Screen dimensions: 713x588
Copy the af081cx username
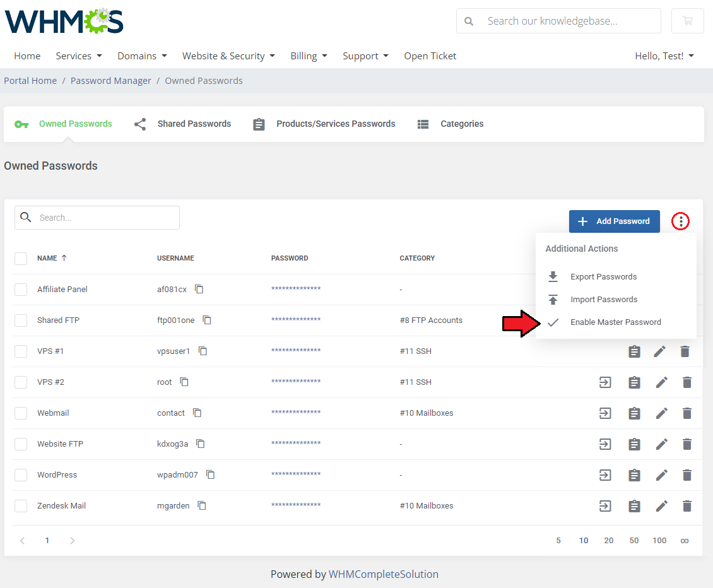199,289
